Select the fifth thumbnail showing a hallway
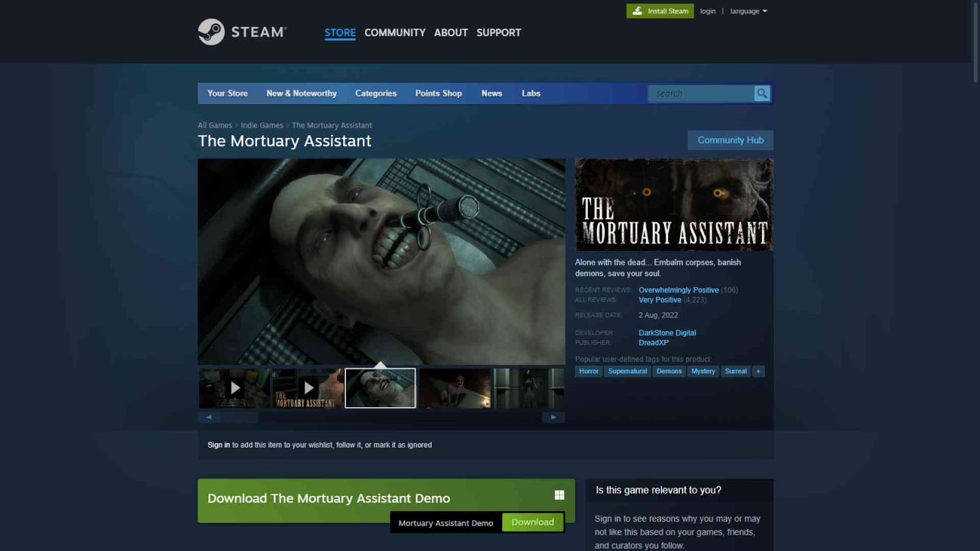Viewport: 980px width, 551px height. 529,388
